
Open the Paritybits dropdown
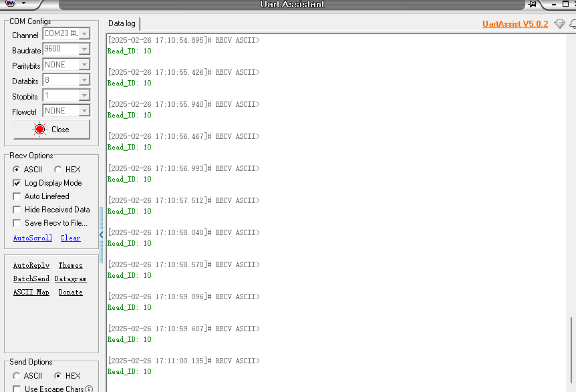[84, 65]
